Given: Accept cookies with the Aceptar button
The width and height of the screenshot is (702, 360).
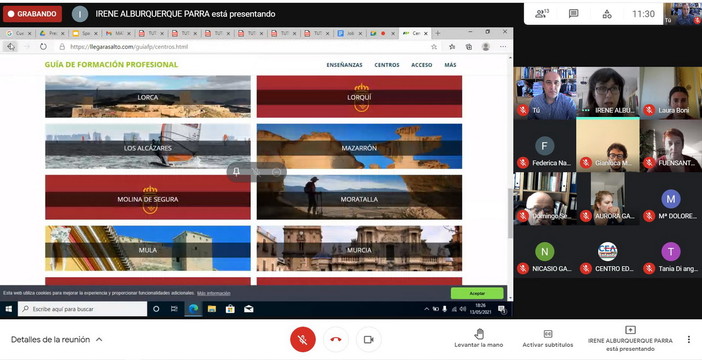Looking at the screenshot, I should pyautogui.click(x=477, y=293).
